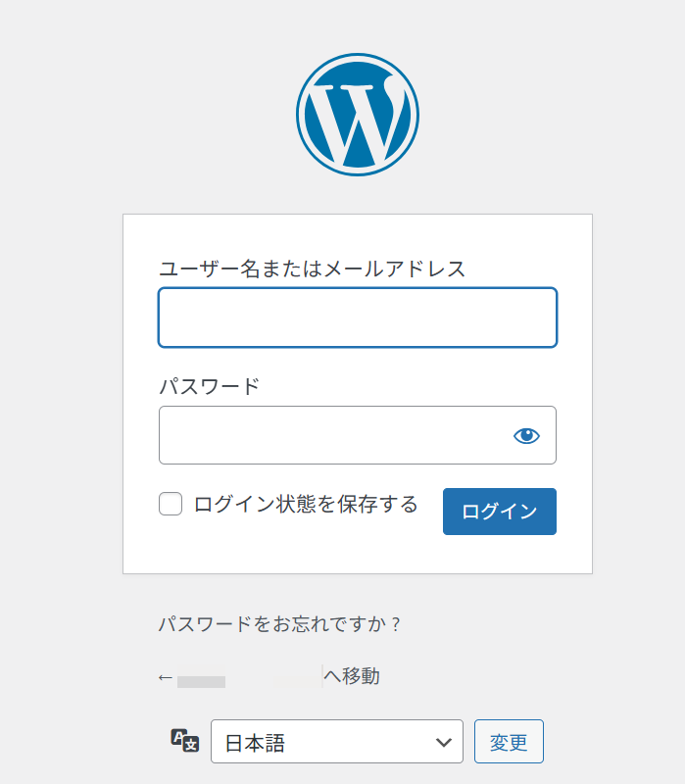Open the 日本語 language dropdown
The height and width of the screenshot is (784, 685).
(336, 742)
